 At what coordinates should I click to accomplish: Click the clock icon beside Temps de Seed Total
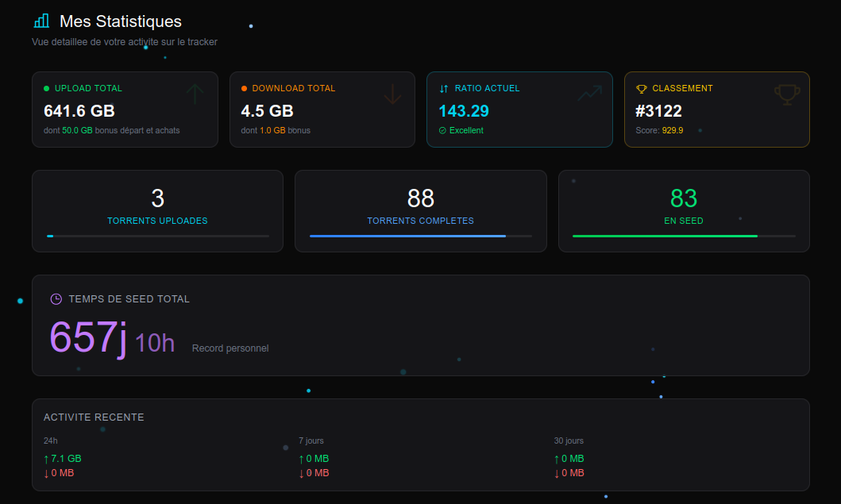56,299
